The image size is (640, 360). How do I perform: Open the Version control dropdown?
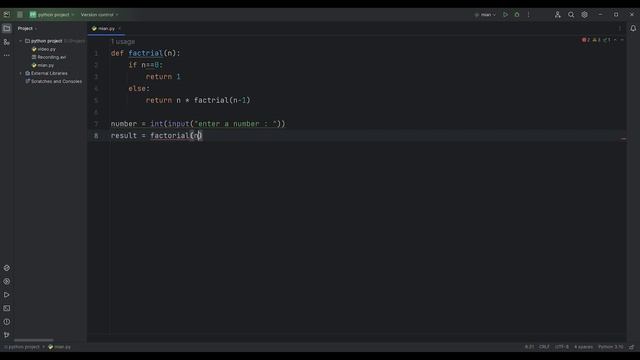pos(99,15)
